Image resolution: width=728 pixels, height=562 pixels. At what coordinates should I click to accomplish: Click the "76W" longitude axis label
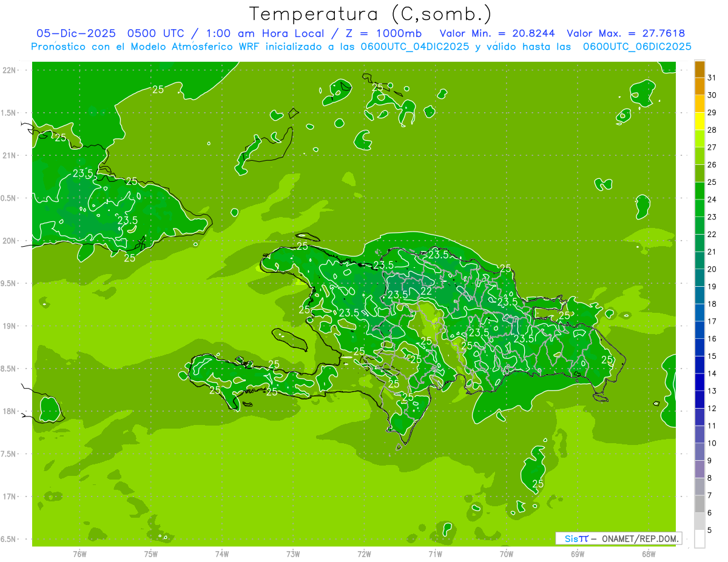[x=80, y=554]
